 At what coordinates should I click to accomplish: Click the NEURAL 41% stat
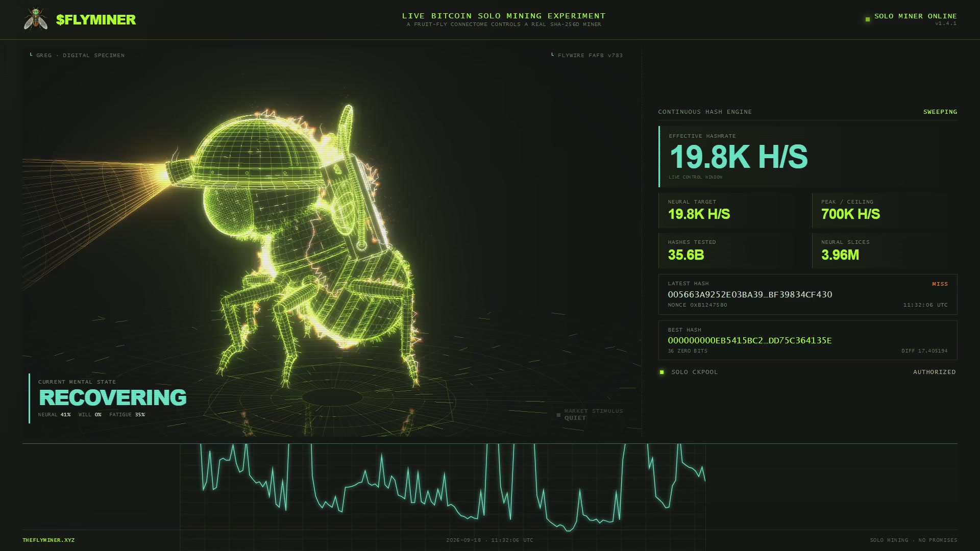point(54,415)
